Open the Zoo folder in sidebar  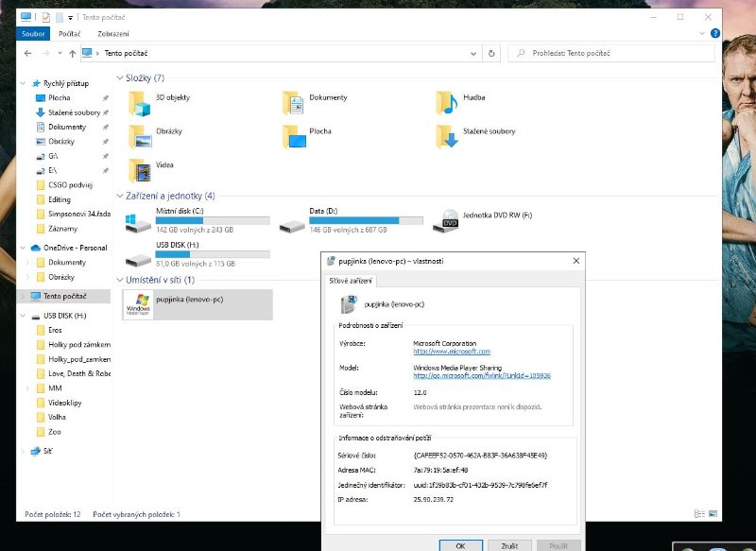(55, 432)
